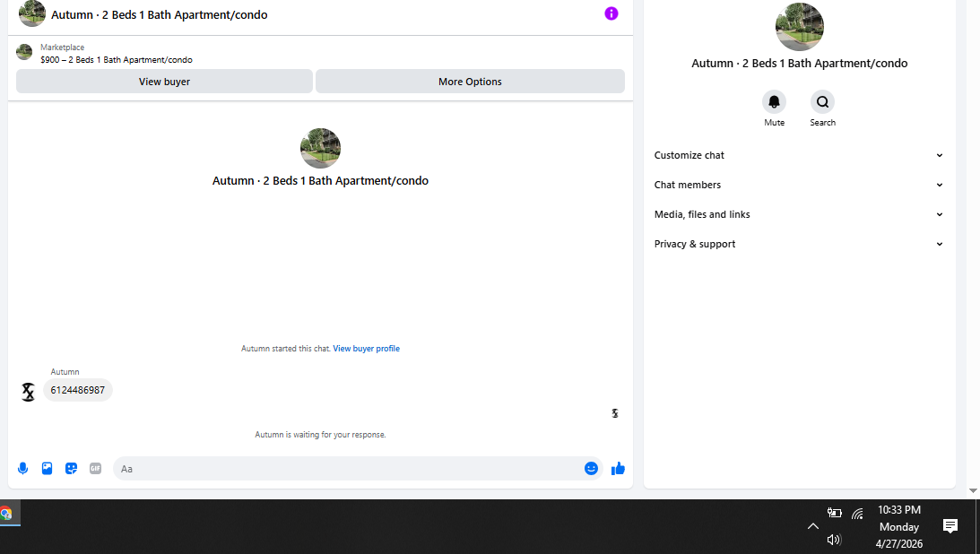
Task: Click the listing text $900 – 2 Beds 1 Bath
Action: pos(117,60)
